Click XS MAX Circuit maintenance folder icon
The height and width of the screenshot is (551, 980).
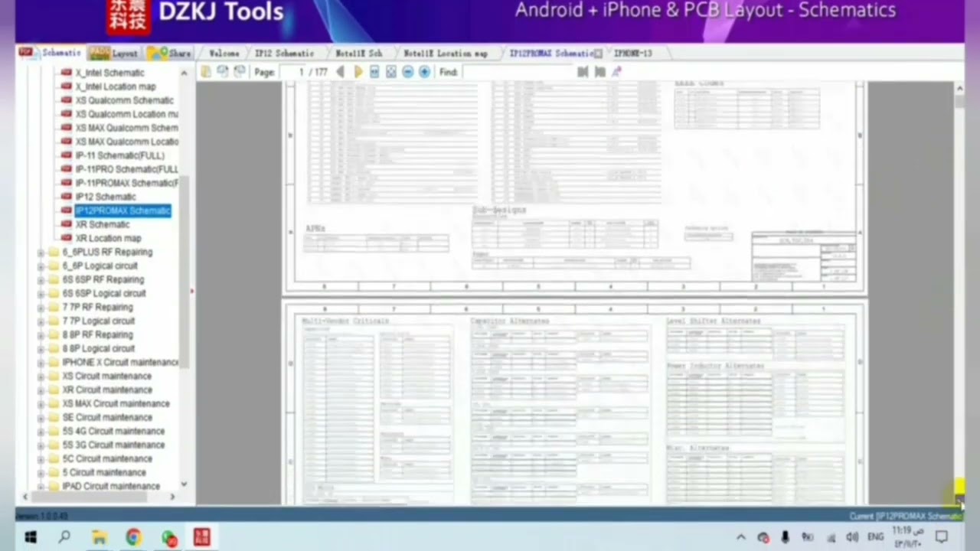pos(54,403)
